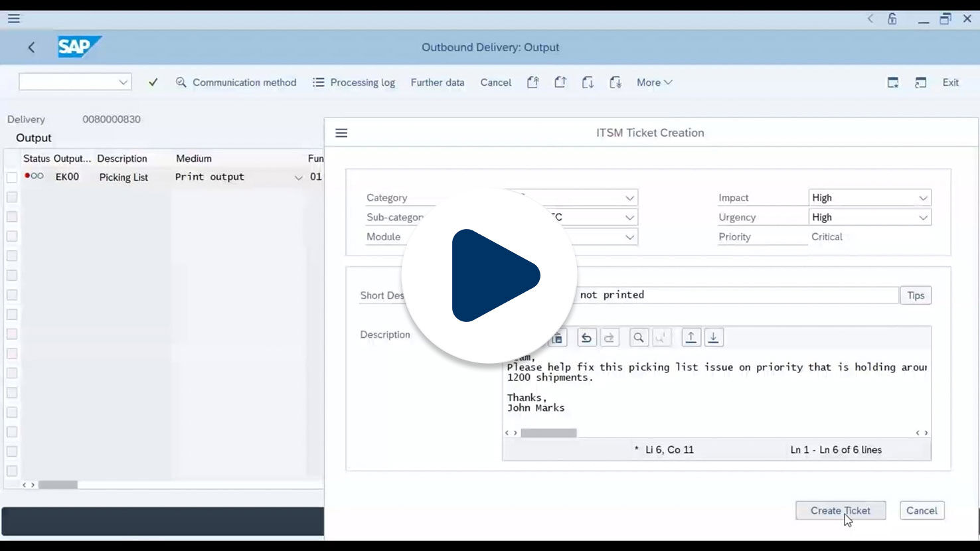This screenshot has height=551, width=980.
Task: Click the Output column header
Action: pos(72,159)
